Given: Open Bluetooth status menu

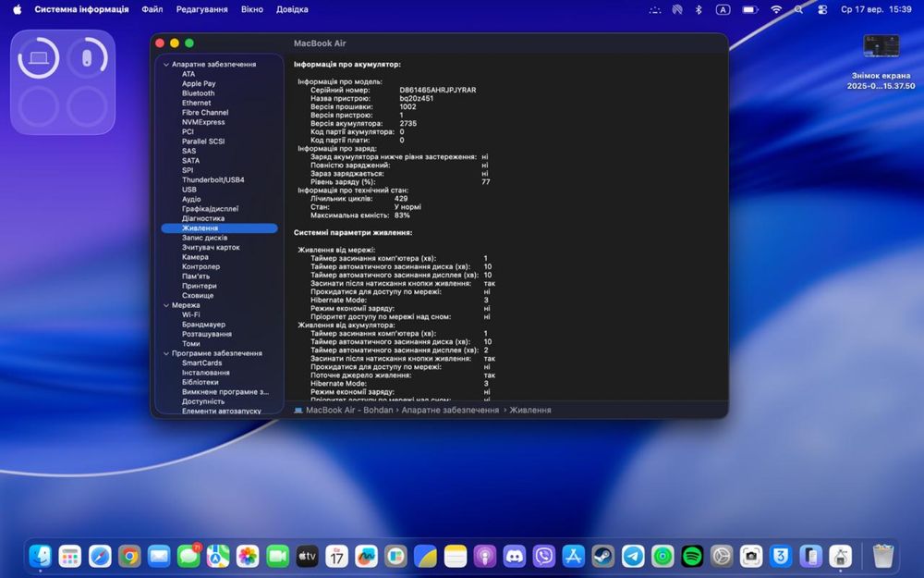Looking at the screenshot, I should click(699, 9).
